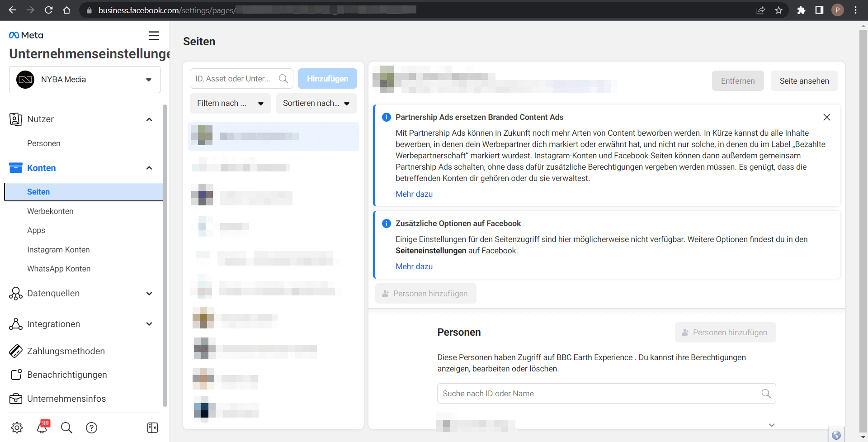The image size is (868, 442).
Task: Click info icon of Zusätzliche Optionen notice
Action: 387,223
